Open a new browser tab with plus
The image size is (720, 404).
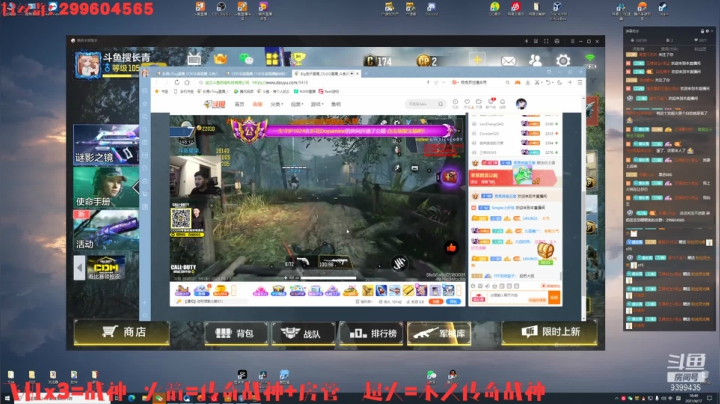pos(366,73)
